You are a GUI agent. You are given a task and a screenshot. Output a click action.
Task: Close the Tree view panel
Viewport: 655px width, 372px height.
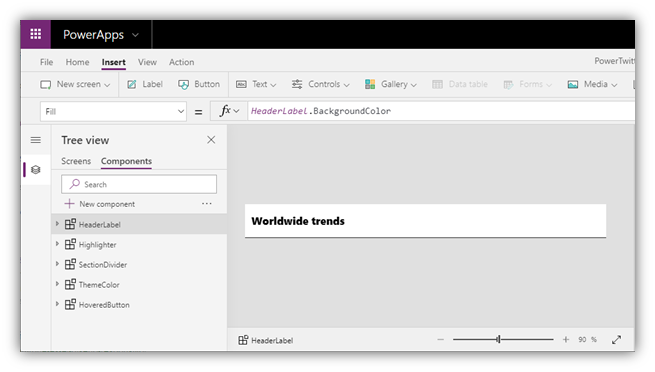pos(211,140)
